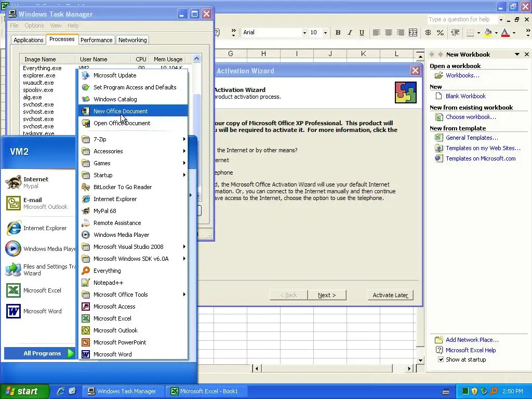Align text right in Excel toolbar
The width and height of the screenshot is (532, 399).
click(401, 33)
